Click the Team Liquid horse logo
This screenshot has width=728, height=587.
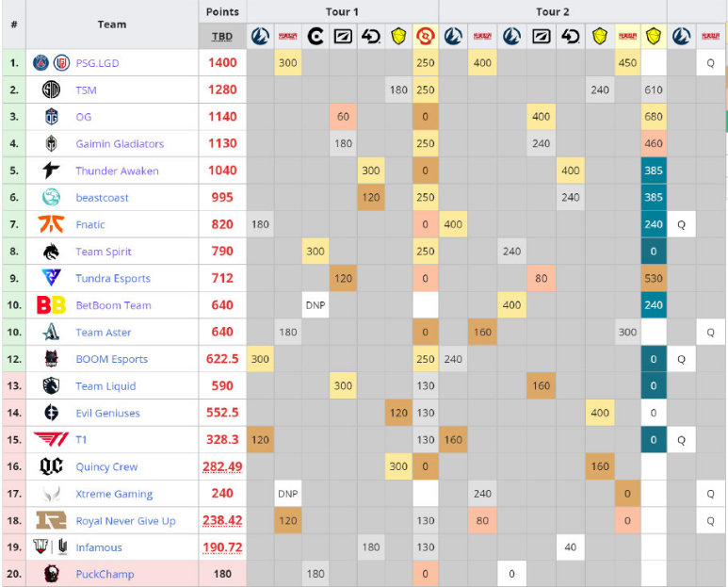pos(51,385)
